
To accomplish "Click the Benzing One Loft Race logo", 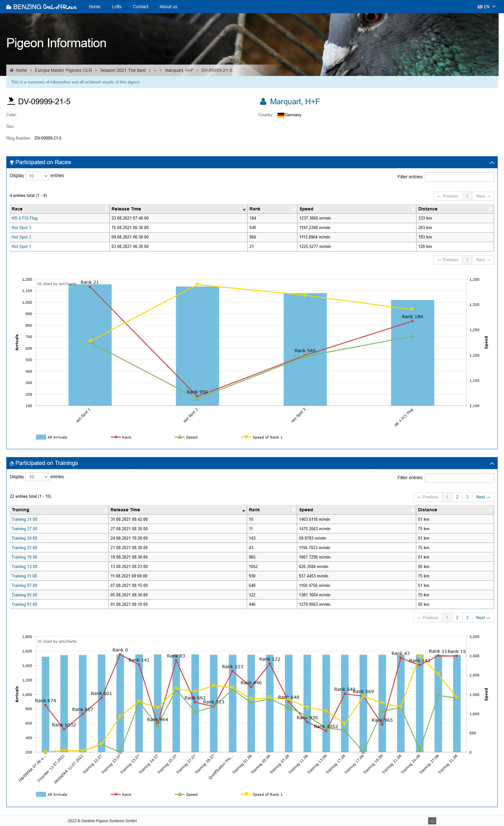I will [x=42, y=7].
